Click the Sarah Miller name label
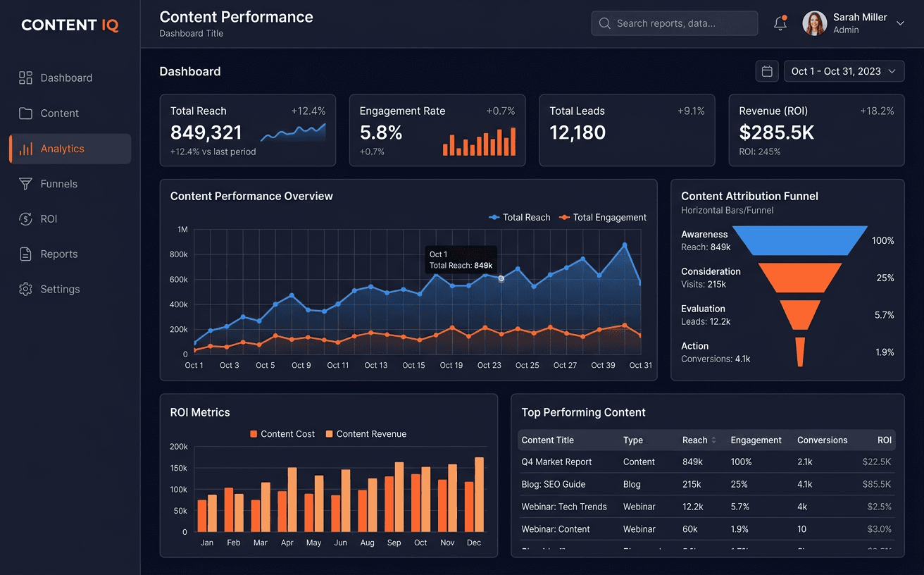924x575 pixels. click(860, 18)
